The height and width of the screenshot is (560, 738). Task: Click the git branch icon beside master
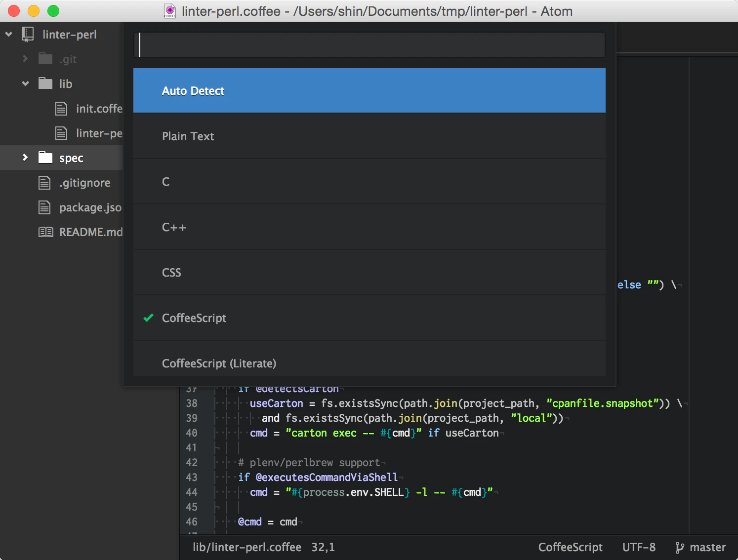(680, 547)
